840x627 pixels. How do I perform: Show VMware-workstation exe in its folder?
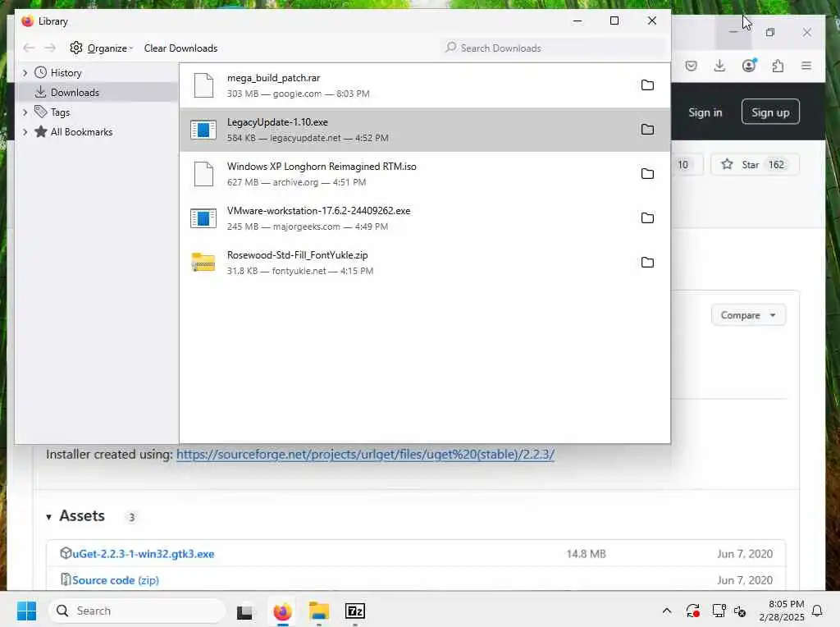[x=647, y=218]
